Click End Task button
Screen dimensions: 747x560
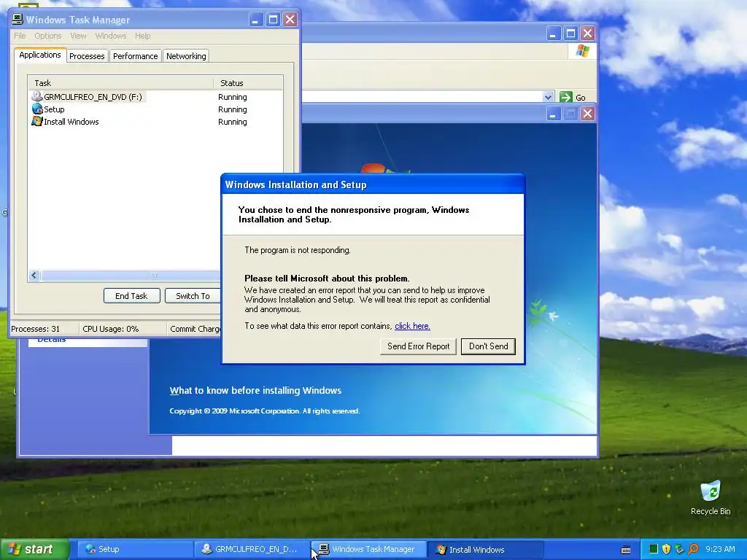[x=131, y=296]
